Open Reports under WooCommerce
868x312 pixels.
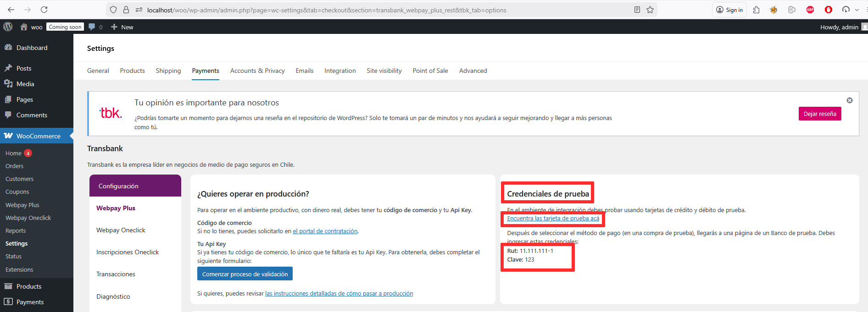[16, 230]
